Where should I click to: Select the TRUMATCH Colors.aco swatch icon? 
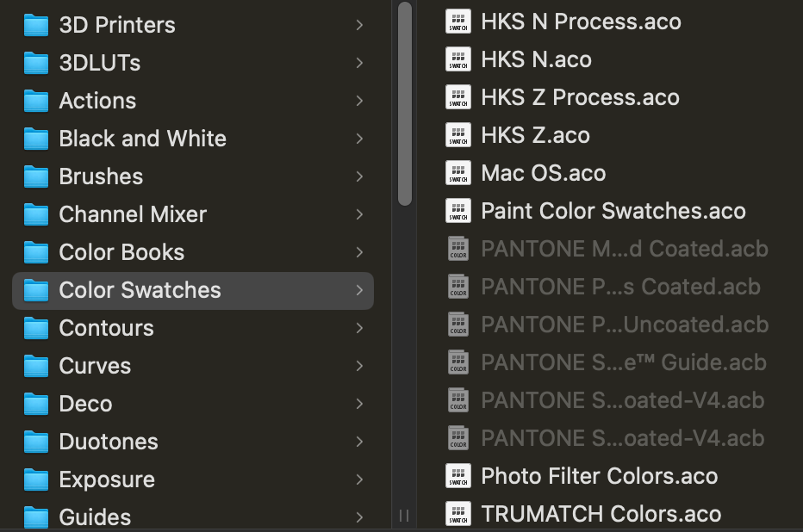click(x=458, y=513)
